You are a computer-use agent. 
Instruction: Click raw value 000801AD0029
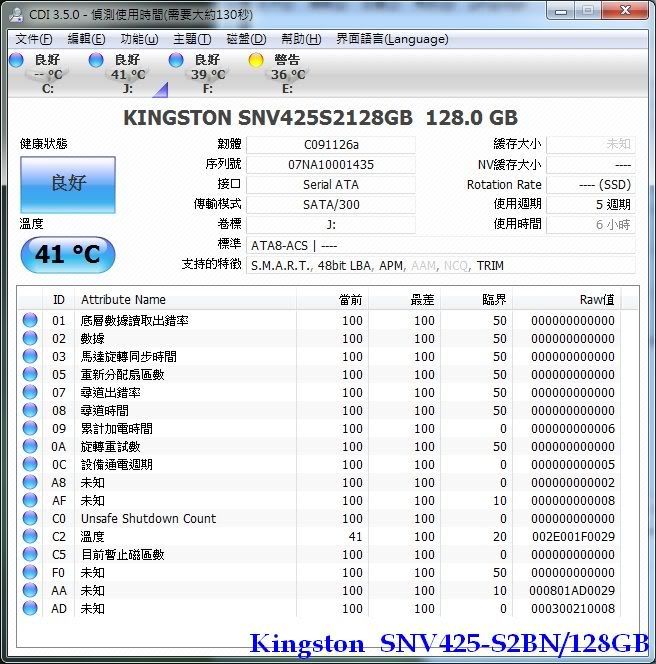point(572,590)
